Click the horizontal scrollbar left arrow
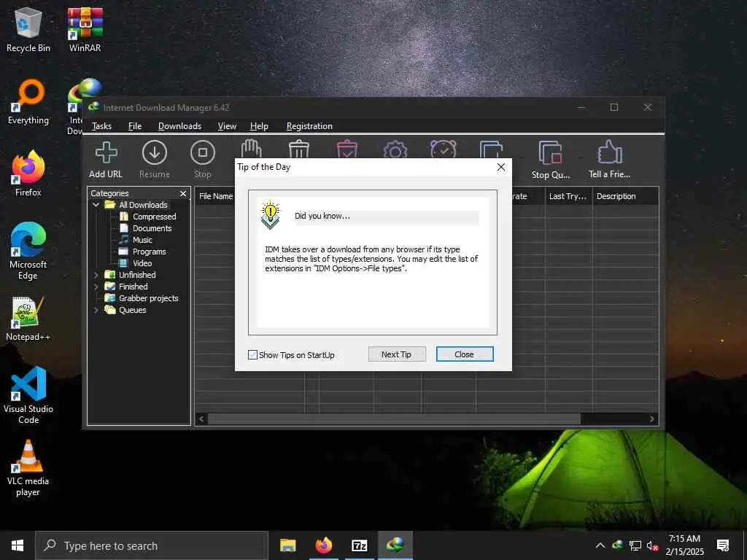The width and height of the screenshot is (747, 560). point(201,419)
